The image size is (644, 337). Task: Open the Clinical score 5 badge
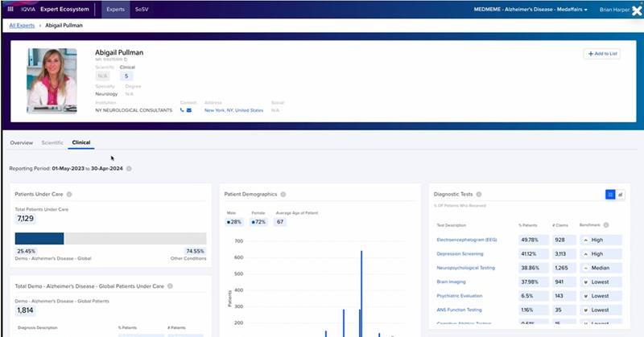[126, 76]
